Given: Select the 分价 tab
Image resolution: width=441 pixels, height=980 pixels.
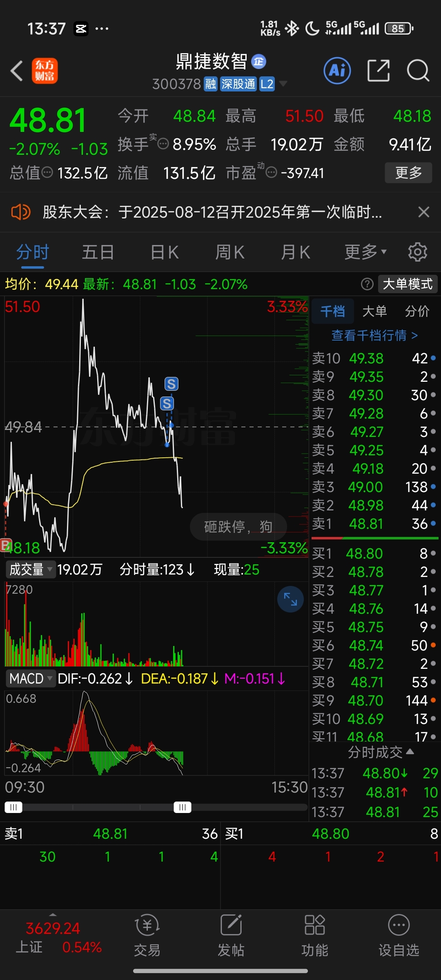Looking at the screenshot, I should click(417, 311).
